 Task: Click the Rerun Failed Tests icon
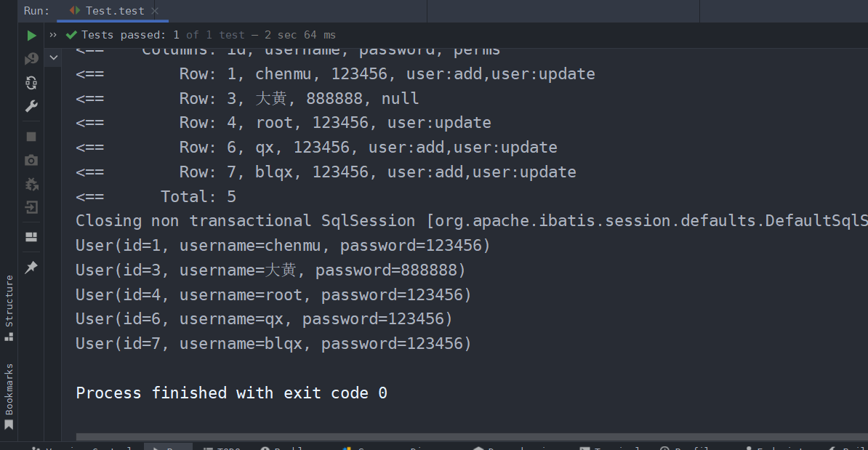click(x=31, y=57)
